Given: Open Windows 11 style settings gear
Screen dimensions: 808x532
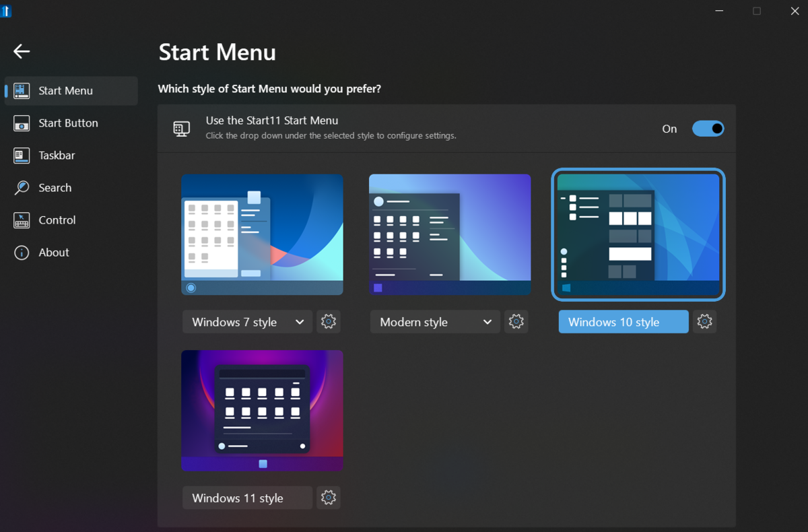Looking at the screenshot, I should click(329, 498).
